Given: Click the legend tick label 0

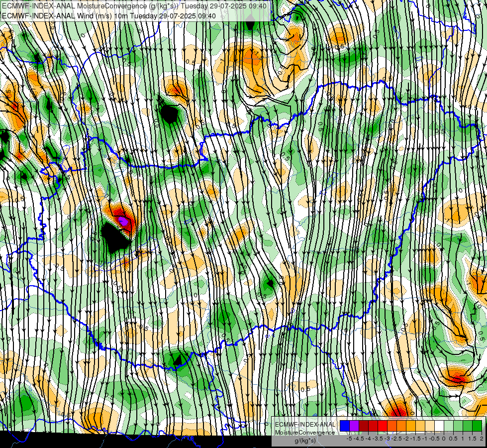Looking at the screenshot, I should pyautogui.click(x=444, y=439).
